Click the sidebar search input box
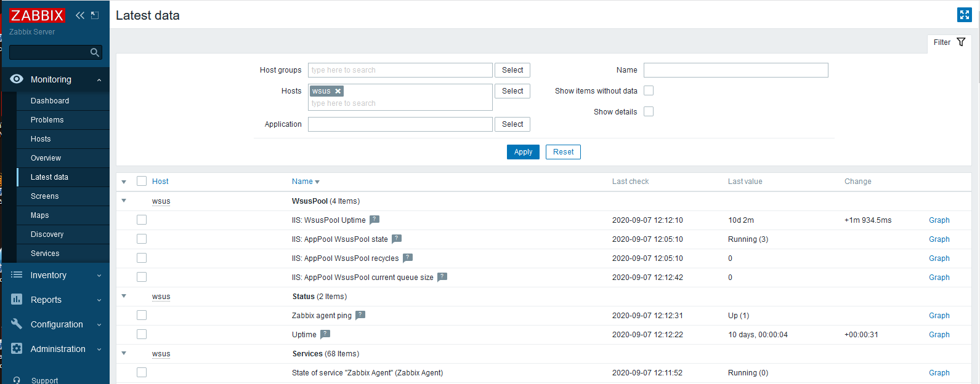Image resolution: width=980 pixels, height=384 pixels. click(x=57, y=52)
